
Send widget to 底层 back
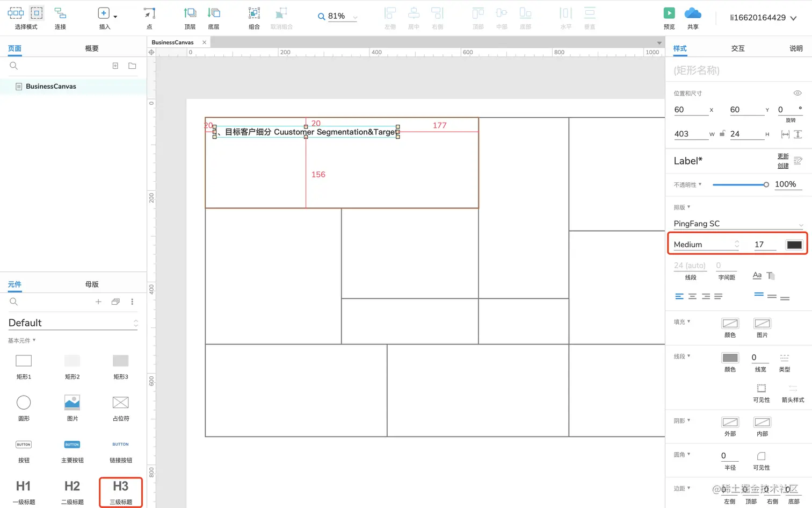click(214, 13)
